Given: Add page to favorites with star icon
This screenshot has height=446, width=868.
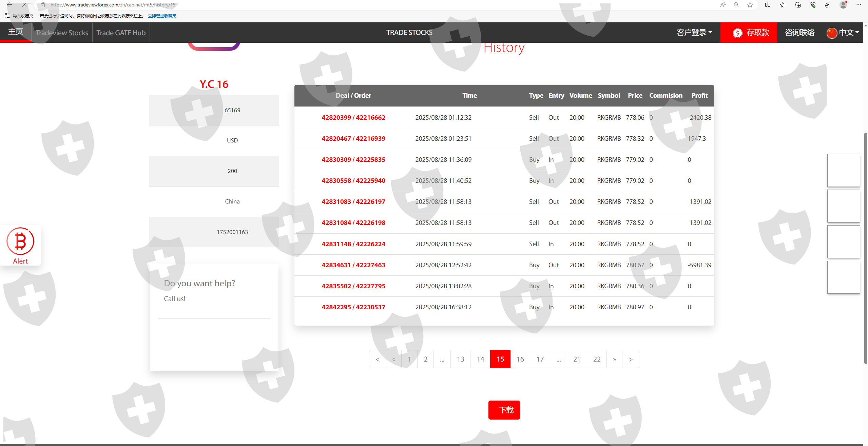Looking at the screenshot, I should point(750,5).
